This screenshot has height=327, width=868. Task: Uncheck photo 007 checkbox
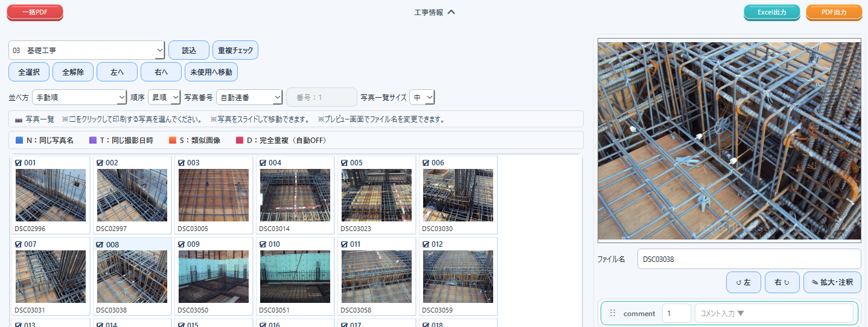18,244
